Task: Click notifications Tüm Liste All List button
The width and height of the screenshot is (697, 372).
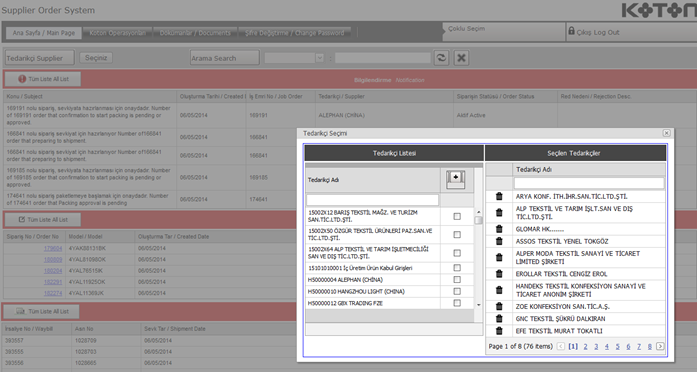Action: point(43,79)
